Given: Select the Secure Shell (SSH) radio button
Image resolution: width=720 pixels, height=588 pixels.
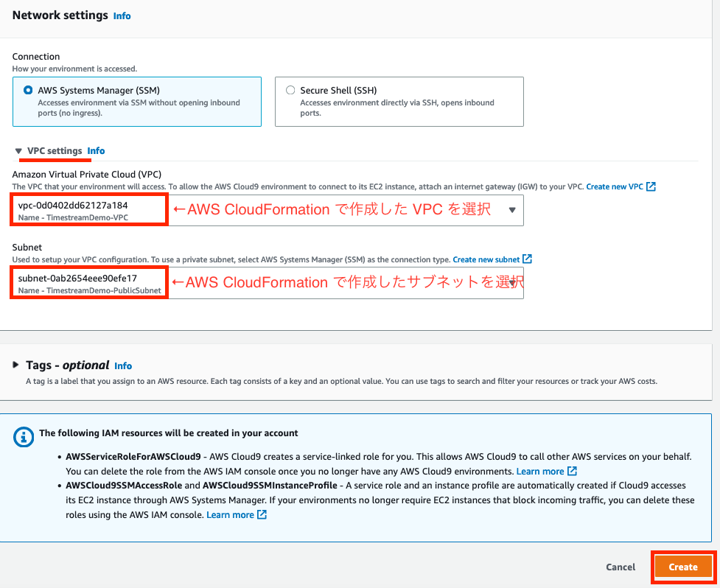Looking at the screenshot, I should pyautogui.click(x=290, y=89).
